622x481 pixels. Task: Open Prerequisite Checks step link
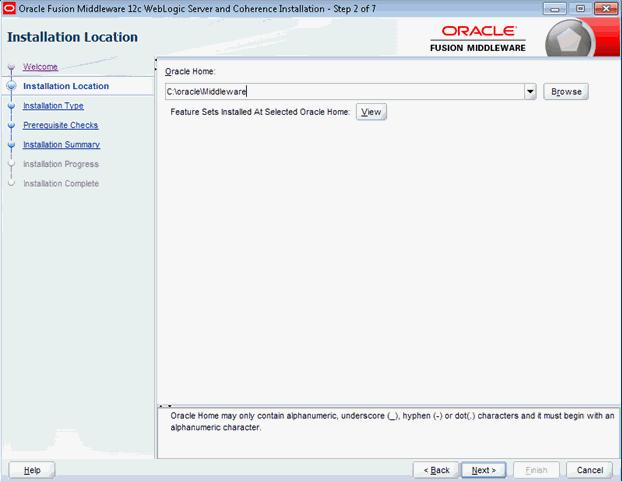point(61,125)
